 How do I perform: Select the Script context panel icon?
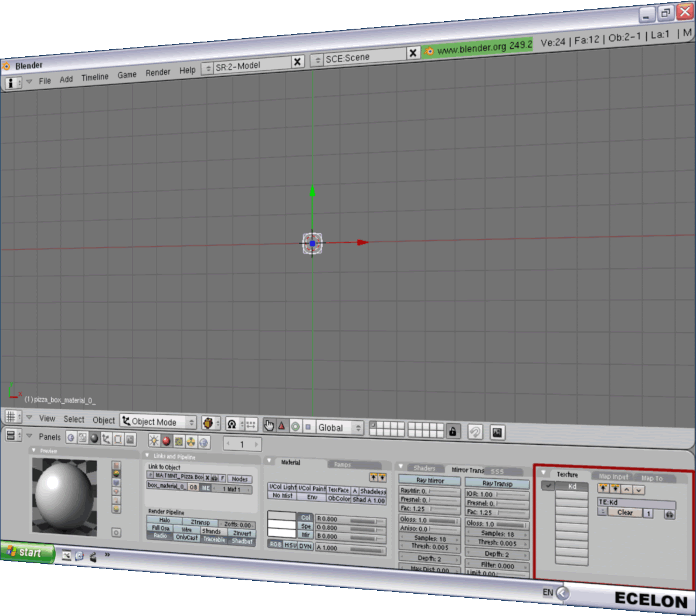click(83, 438)
